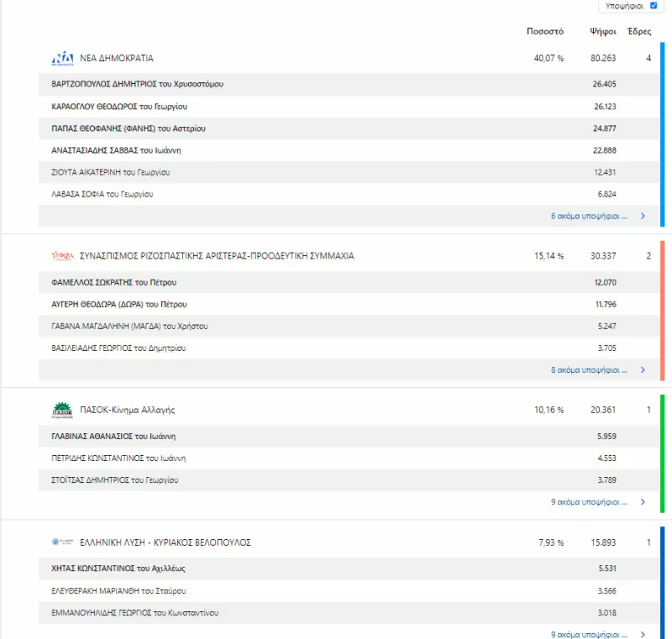Click Νέα Δημοκρατία percentage 40,07 %

click(549, 58)
